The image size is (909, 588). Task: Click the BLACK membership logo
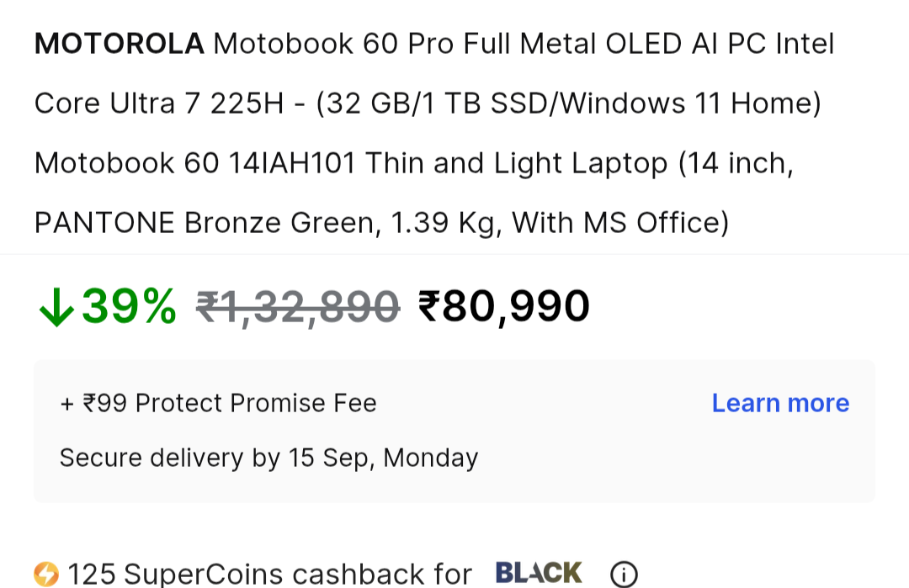click(x=539, y=574)
